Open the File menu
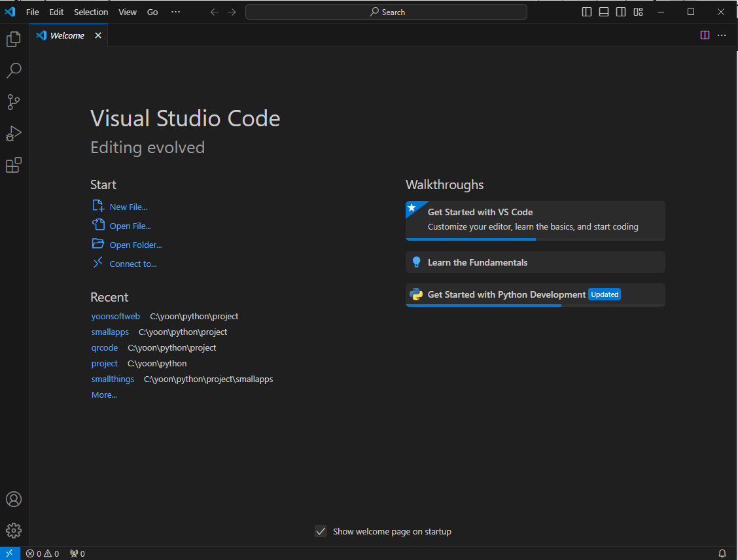 point(33,12)
